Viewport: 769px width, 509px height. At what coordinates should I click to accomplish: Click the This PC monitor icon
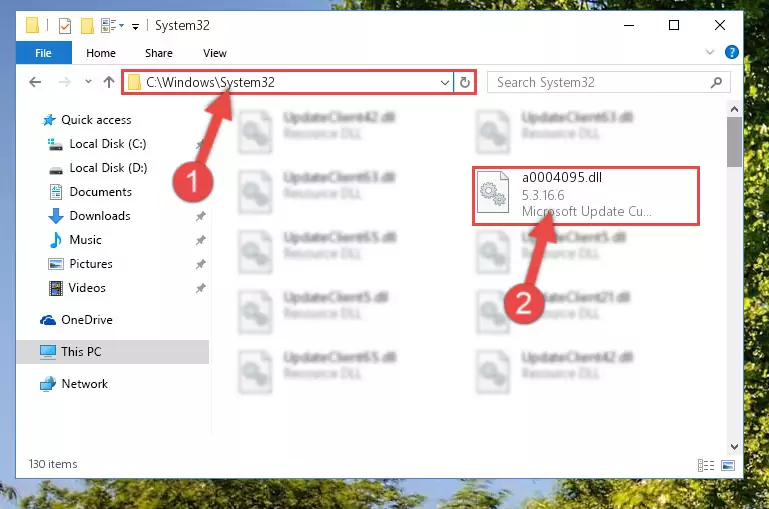pyautogui.click(x=48, y=352)
